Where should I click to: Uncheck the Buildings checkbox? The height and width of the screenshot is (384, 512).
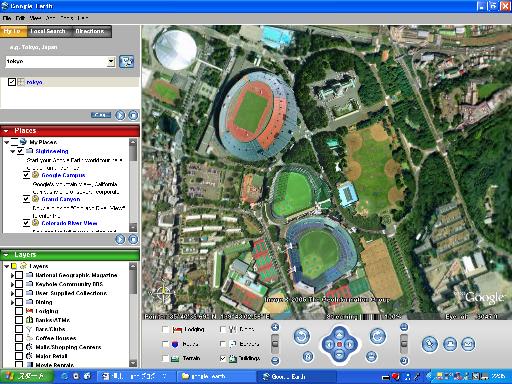pos(223,358)
